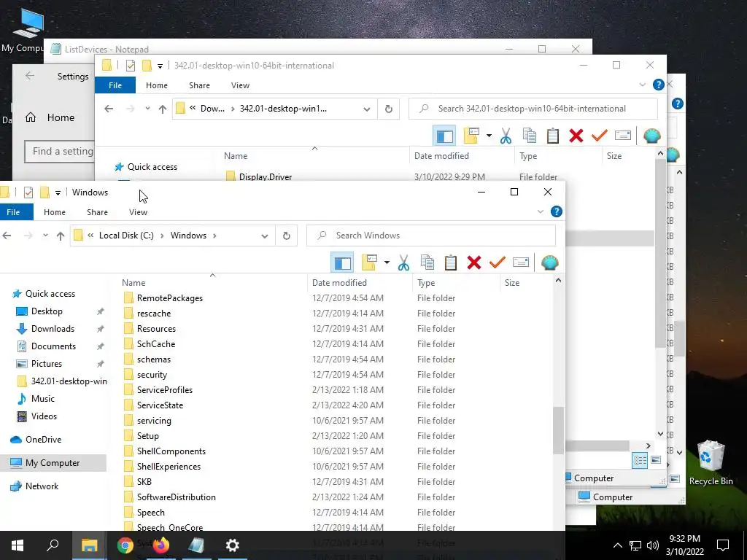This screenshot has height=560, width=747.
Task: Click Rename icon in 342.01 window toolbar
Action: coord(623,136)
